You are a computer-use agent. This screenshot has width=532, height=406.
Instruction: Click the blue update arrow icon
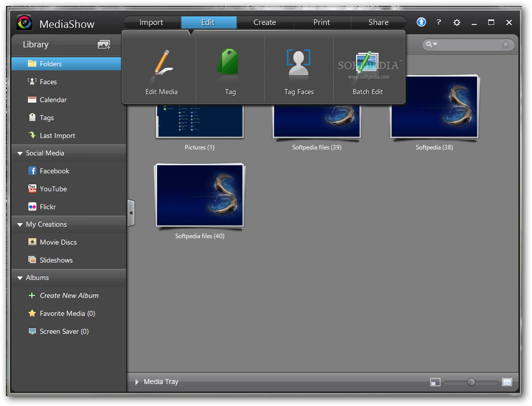(x=421, y=22)
